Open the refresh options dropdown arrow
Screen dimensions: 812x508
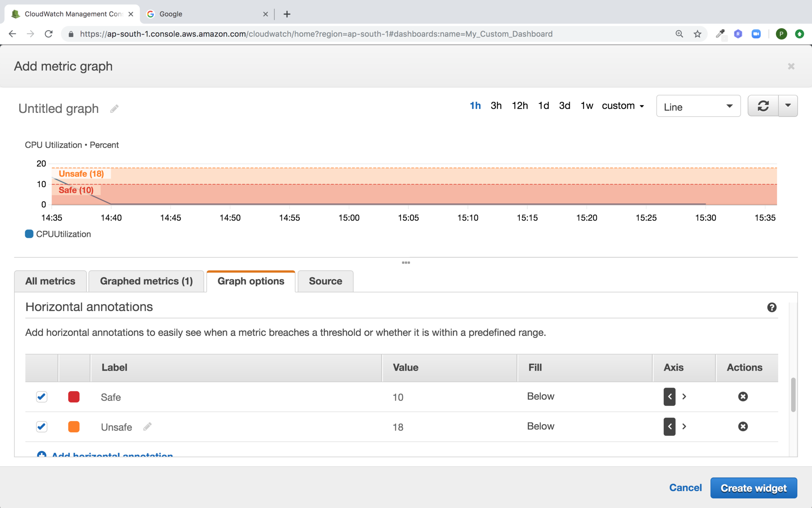pos(788,106)
